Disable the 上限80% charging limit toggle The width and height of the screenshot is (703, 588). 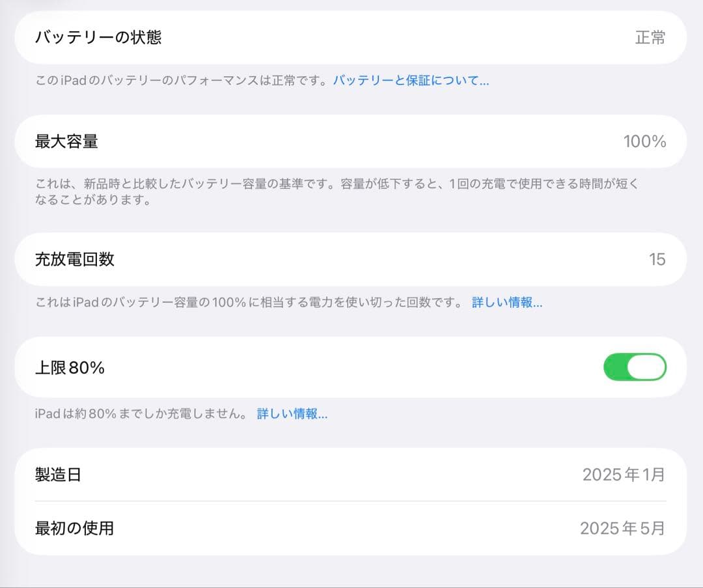click(634, 367)
